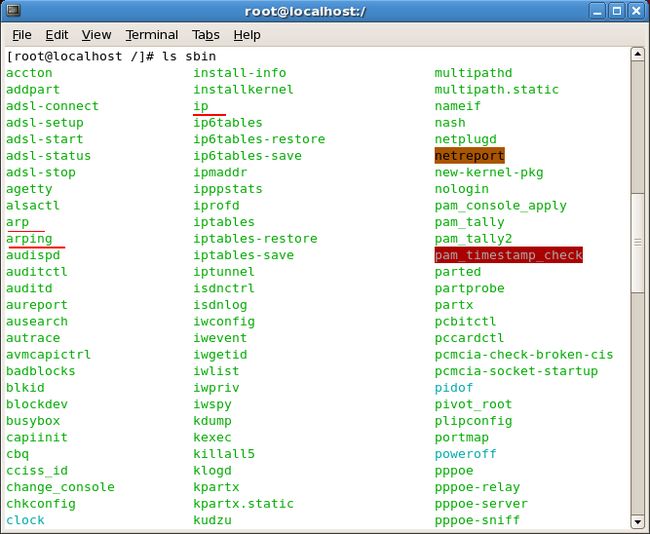This screenshot has height=534, width=650.
Task: Click the 'iwlist' entry
Action: 216,371
